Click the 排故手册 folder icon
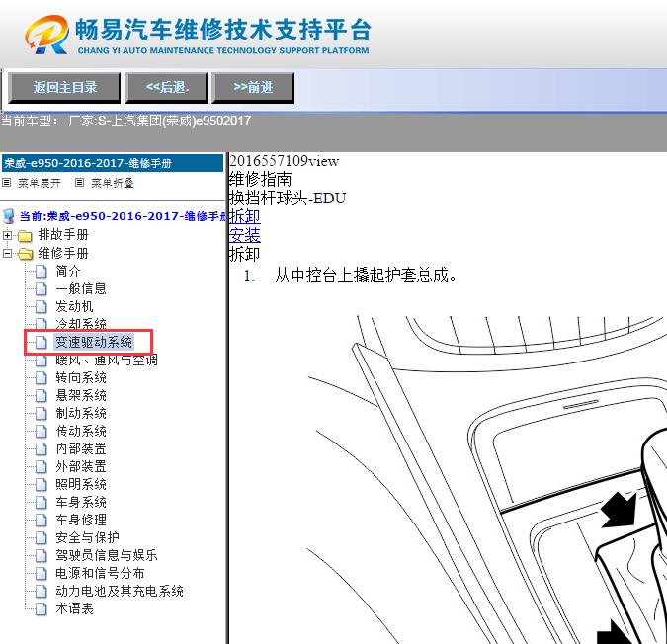Screen dimensions: 667x644 coord(25,235)
